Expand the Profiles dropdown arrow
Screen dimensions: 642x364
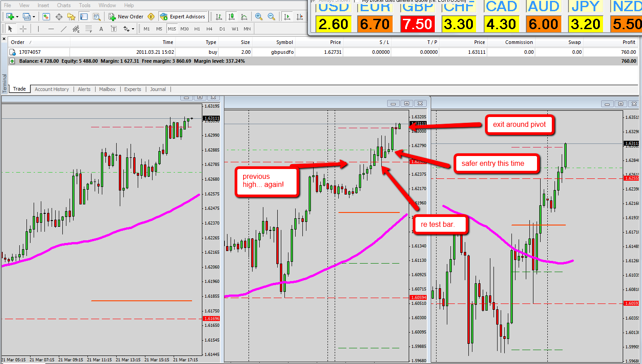pos(34,17)
